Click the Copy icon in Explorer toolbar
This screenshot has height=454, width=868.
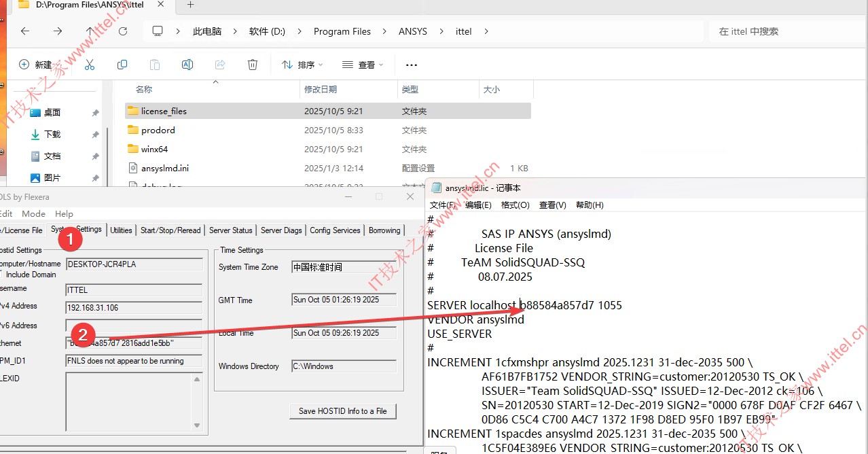pos(122,65)
